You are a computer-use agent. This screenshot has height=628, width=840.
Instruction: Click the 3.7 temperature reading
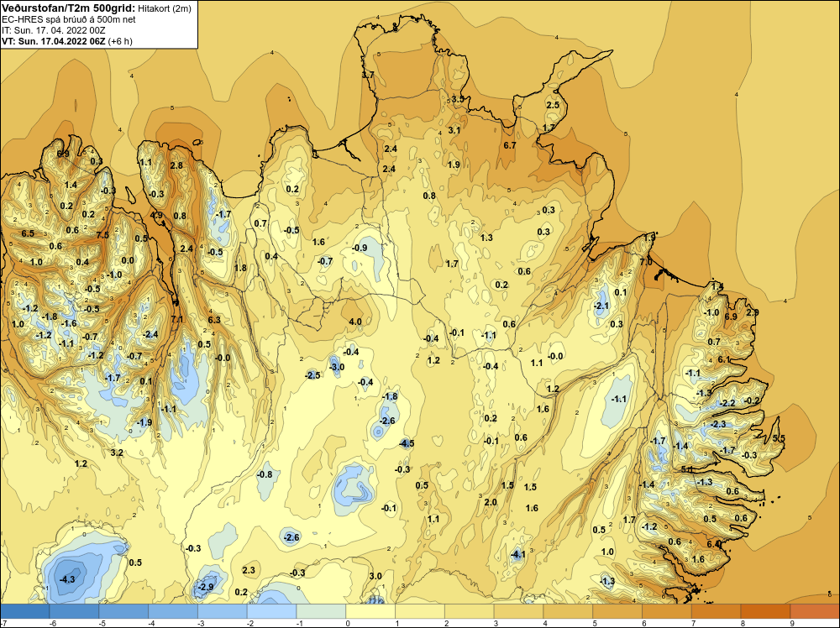368,75
